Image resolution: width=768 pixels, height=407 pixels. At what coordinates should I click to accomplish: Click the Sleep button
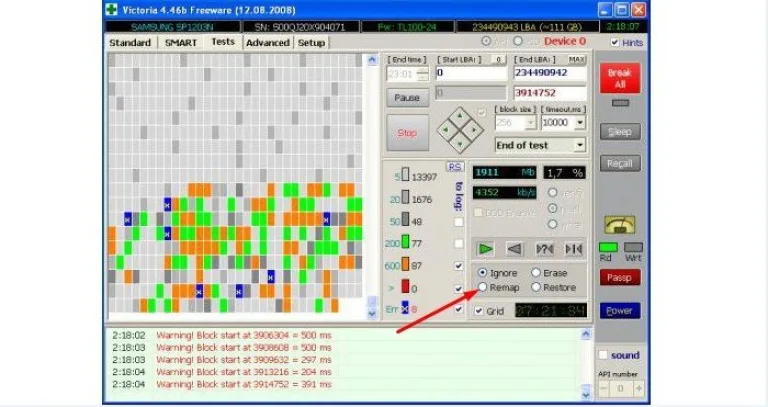pyautogui.click(x=620, y=132)
